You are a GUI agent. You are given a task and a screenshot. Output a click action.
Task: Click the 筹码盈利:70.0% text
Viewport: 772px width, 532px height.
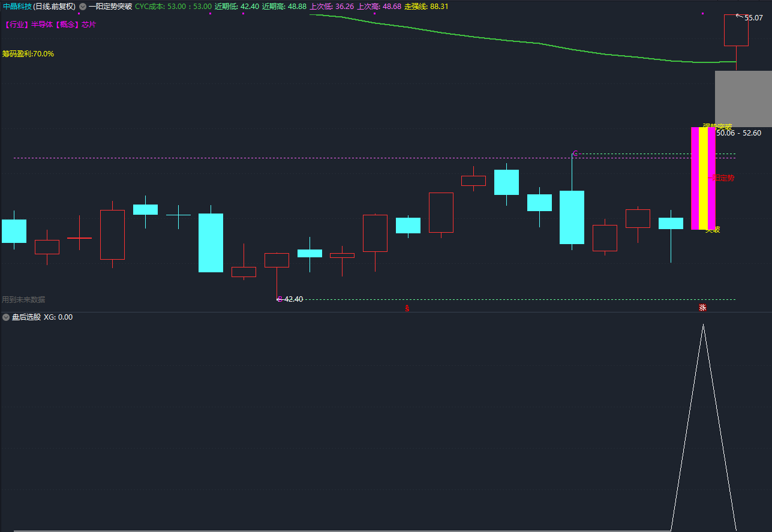28,54
